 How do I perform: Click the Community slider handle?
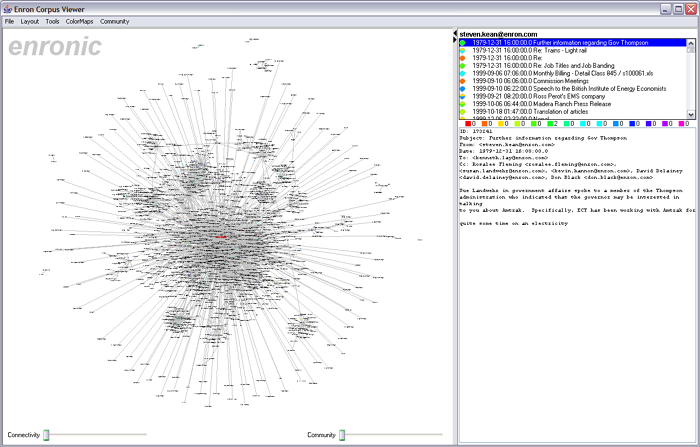click(x=342, y=435)
